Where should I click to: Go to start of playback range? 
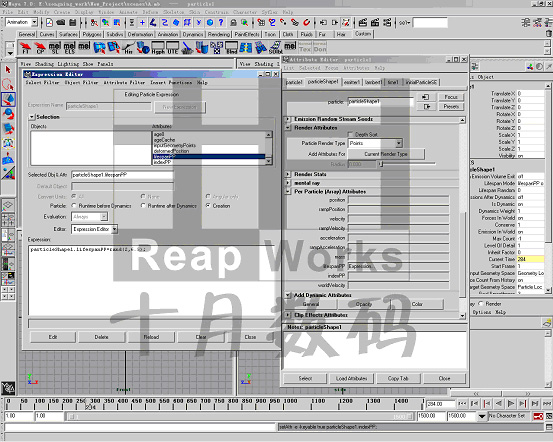[462, 403]
